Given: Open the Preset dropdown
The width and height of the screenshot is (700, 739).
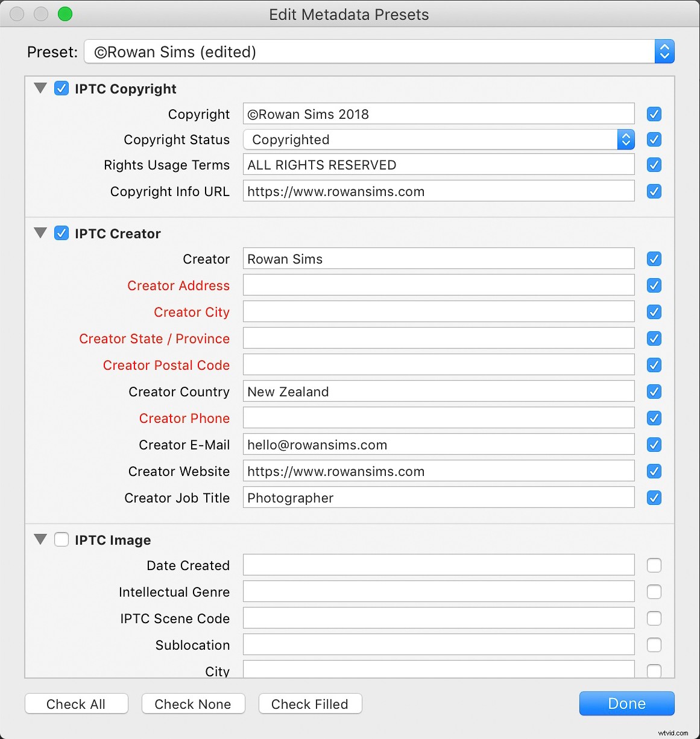Looking at the screenshot, I should pos(664,52).
